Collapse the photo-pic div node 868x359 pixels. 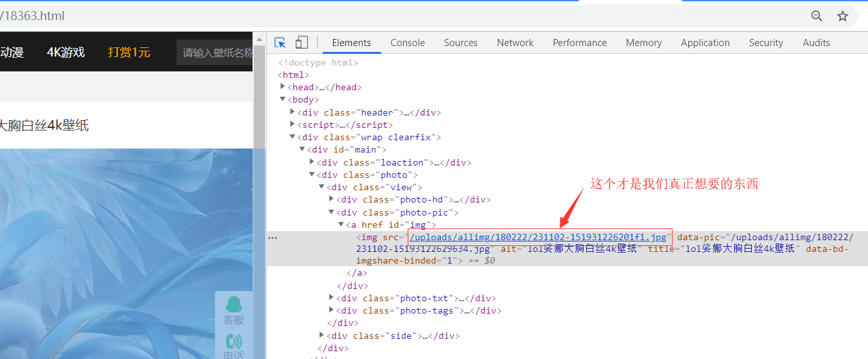[x=331, y=212]
